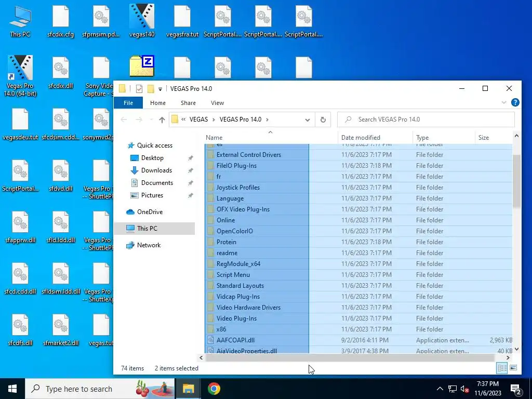This screenshot has width=532, height=399.
Task: Focus the taskbar search box
Action: (x=100, y=389)
